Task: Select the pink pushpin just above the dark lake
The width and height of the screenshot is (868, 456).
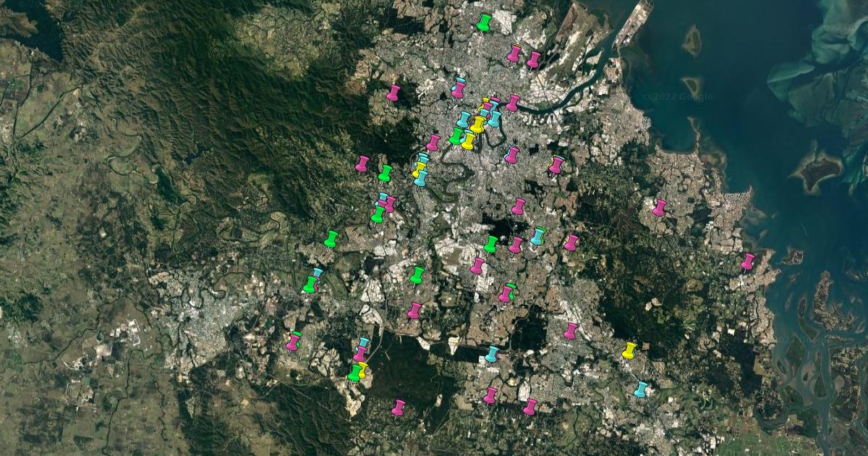Action: coord(518,207)
